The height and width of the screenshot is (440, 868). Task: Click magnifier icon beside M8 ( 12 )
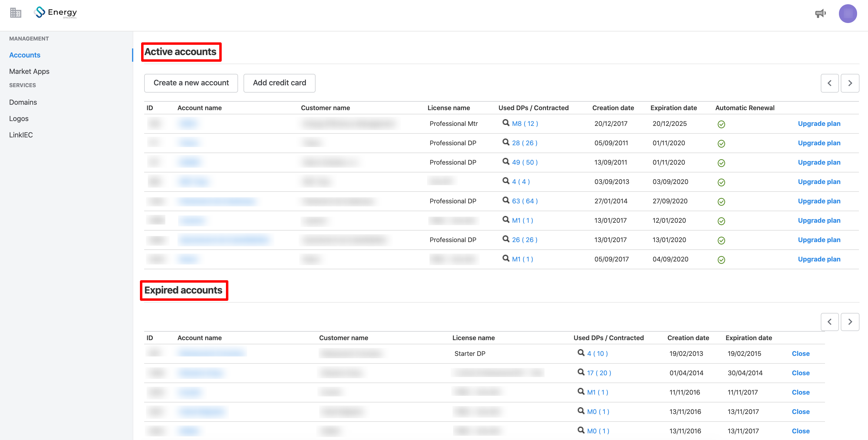[x=506, y=123]
